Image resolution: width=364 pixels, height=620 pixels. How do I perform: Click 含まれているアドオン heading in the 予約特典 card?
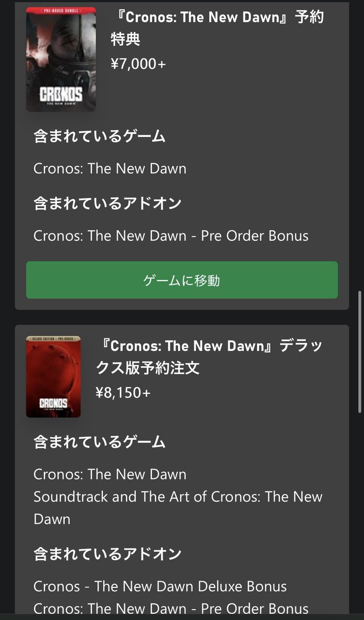(x=107, y=203)
